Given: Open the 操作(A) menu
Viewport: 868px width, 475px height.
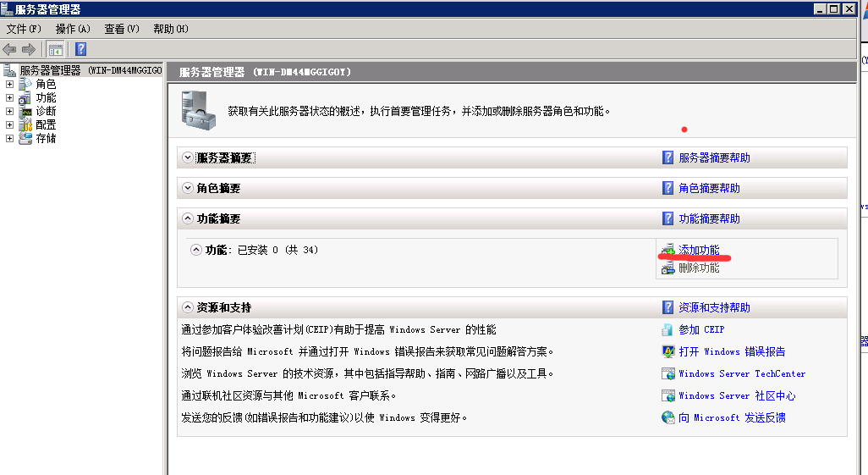Looking at the screenshot, I should [x=73, y=29].
